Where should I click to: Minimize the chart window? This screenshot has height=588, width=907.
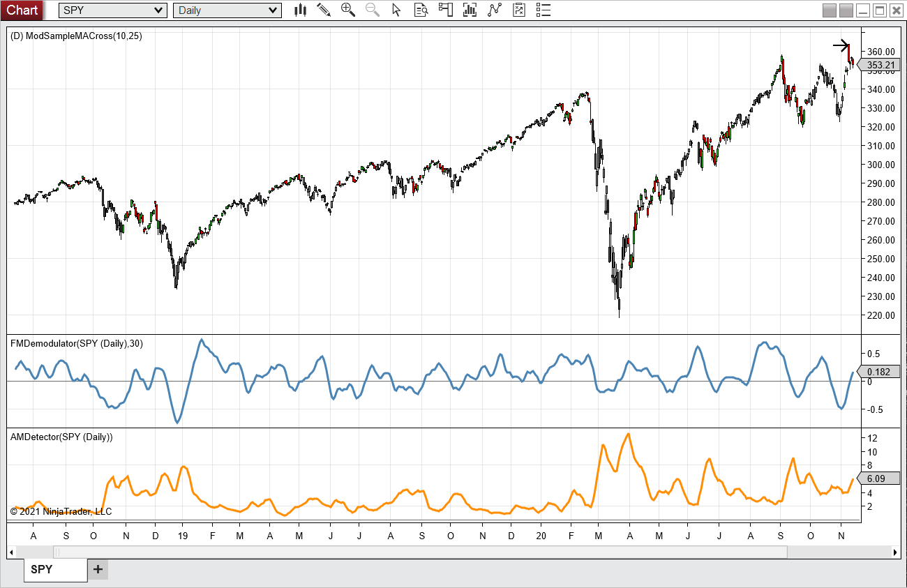(864, 10)
